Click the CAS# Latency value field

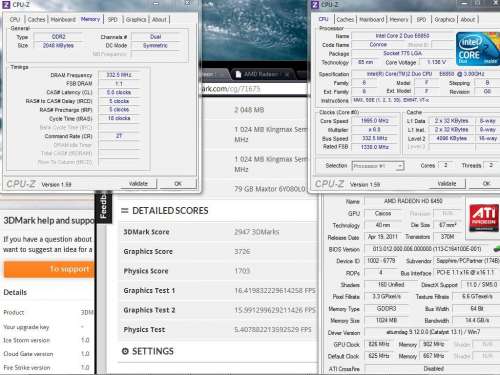(119, 92)
